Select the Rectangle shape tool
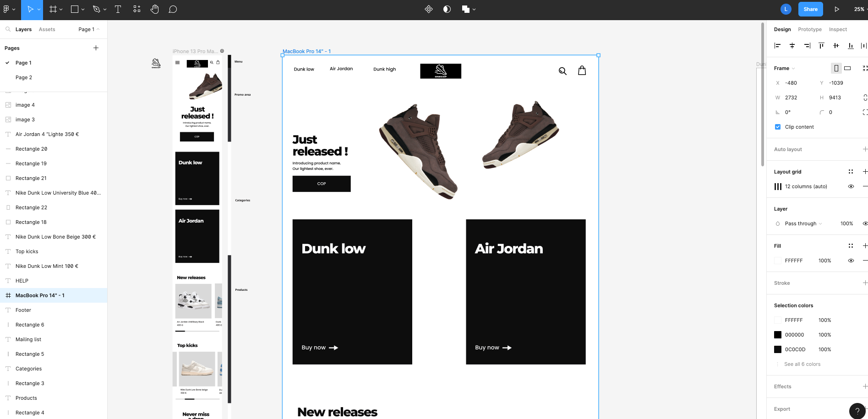The image size is (868, 419). [75, 9]
